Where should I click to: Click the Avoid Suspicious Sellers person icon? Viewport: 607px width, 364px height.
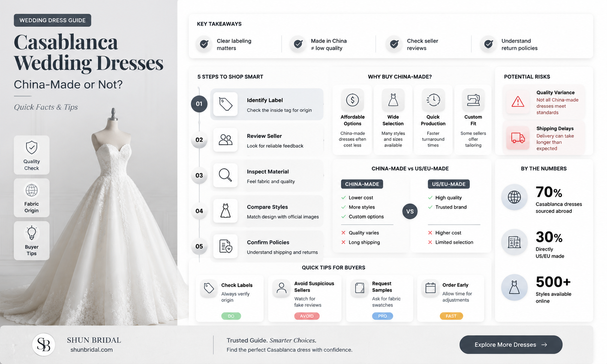281,288
